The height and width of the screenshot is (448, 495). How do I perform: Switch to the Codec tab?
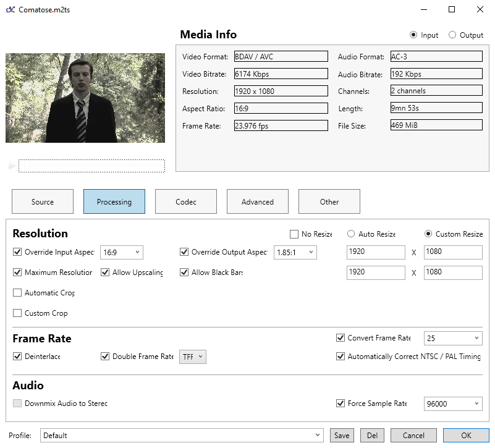(x=186, y=201)
